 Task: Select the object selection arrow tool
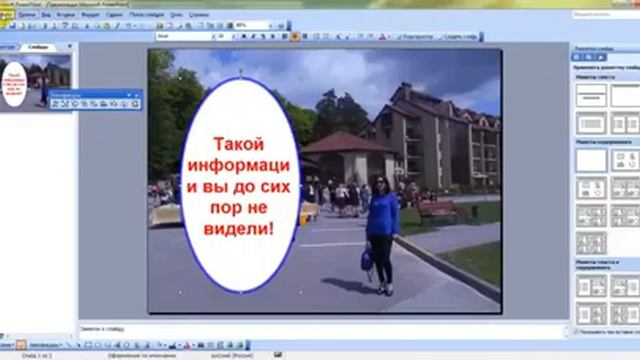click(x=21, y=346)
